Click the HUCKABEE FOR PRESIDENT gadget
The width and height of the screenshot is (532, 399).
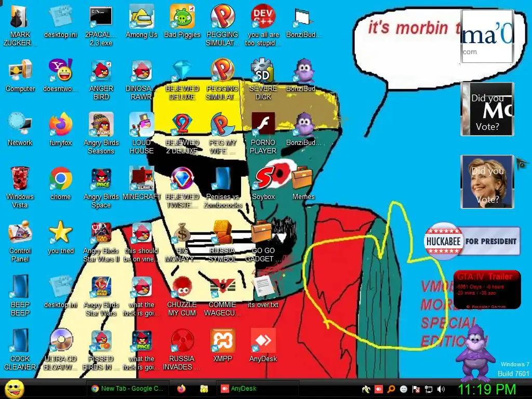(x=472, y=241)
